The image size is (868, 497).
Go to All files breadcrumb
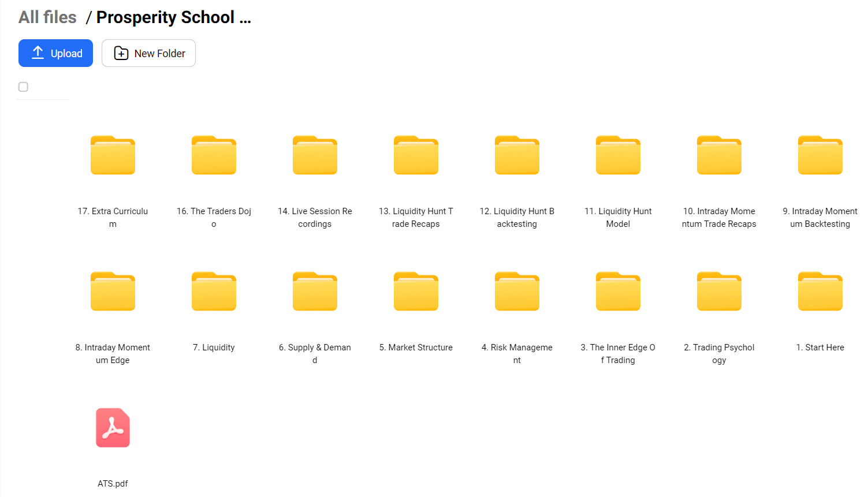click(x=47, y=17)
